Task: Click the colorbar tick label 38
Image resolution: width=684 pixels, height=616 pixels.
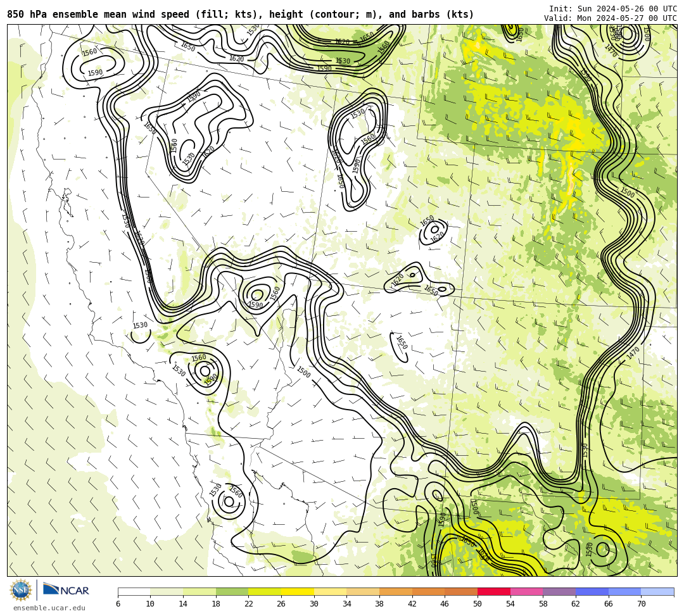Action: tap(379, 604)
